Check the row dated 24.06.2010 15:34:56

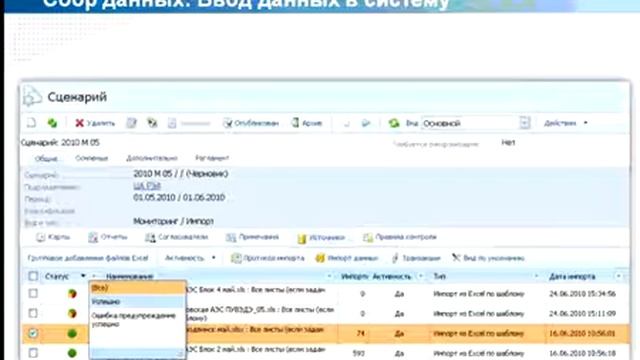coord(33,293)
